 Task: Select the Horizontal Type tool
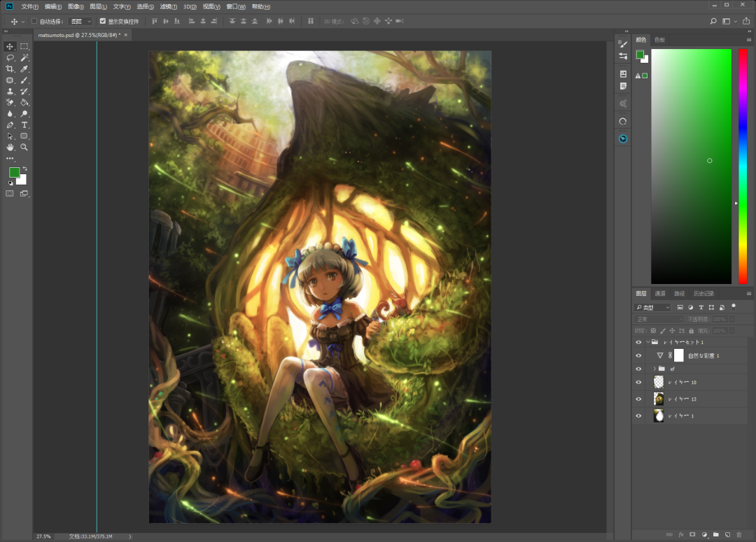[24, 124]
